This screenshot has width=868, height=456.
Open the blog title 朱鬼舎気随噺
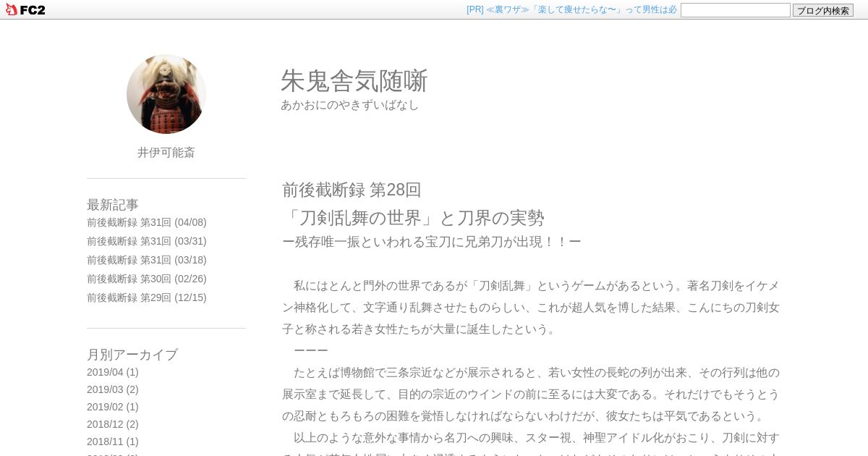354,80
